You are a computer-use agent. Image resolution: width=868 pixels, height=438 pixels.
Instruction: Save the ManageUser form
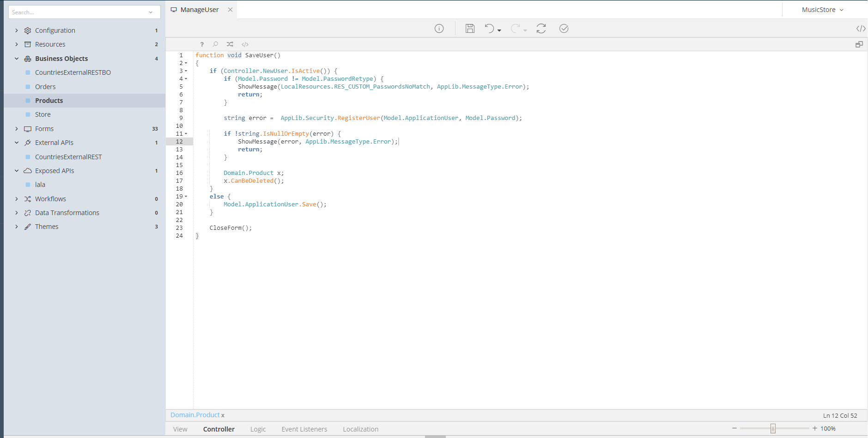tap(470, 29)
